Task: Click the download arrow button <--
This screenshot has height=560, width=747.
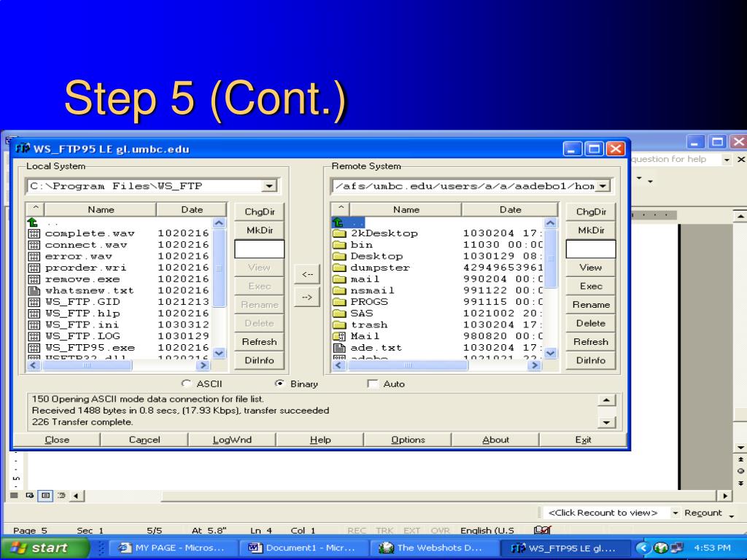Action: coord(307,274)
